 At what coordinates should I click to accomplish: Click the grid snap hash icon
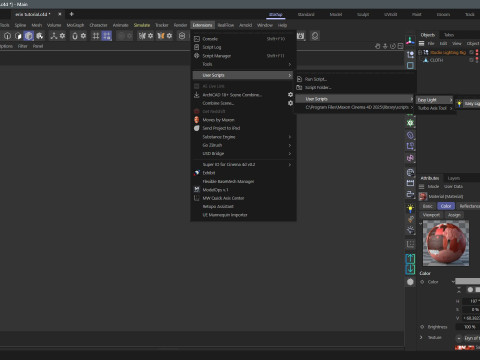coord(96,36)
